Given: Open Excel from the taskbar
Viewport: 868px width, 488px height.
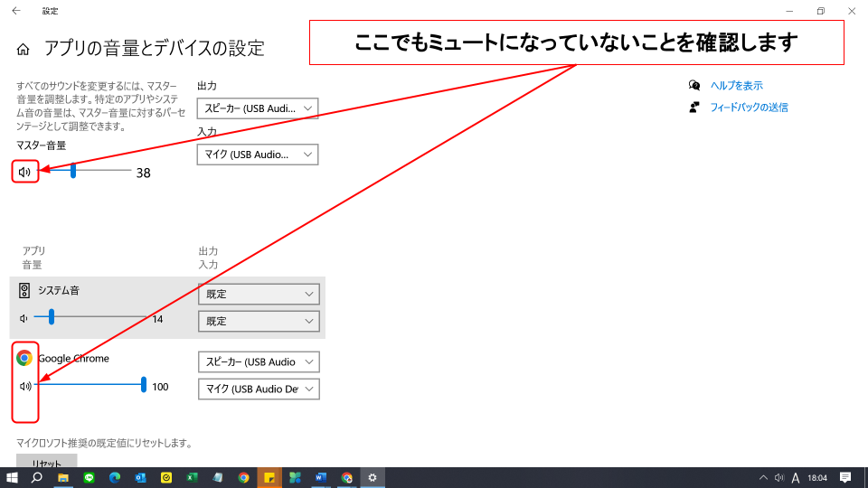Looking at the screenshot, I should pyautogui.click(x=192, y=477).
